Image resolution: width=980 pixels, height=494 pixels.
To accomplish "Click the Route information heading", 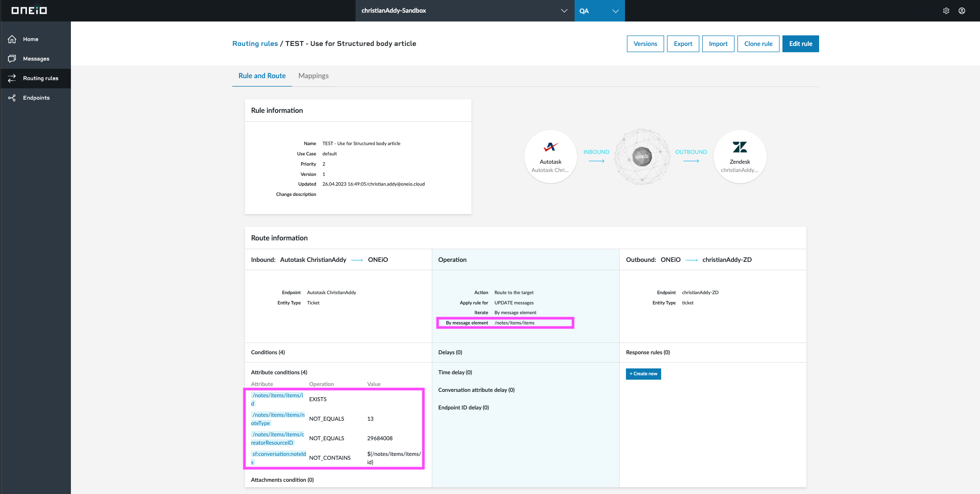I will click(x=279, y=238).
